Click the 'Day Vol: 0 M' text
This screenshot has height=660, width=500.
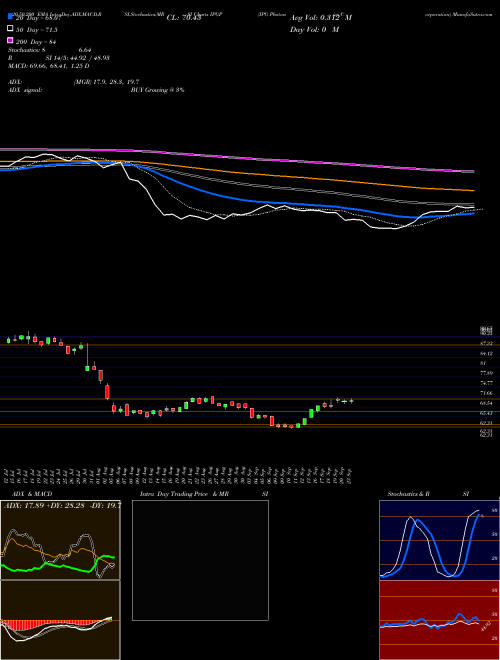point(314,29)
